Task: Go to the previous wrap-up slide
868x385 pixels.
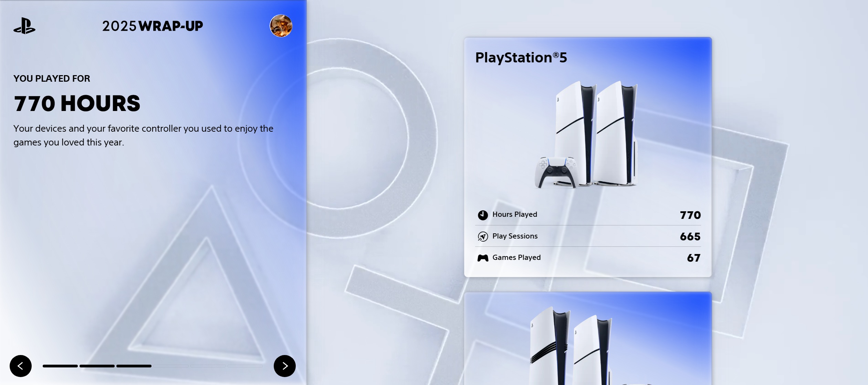Action: pos(21,366)
